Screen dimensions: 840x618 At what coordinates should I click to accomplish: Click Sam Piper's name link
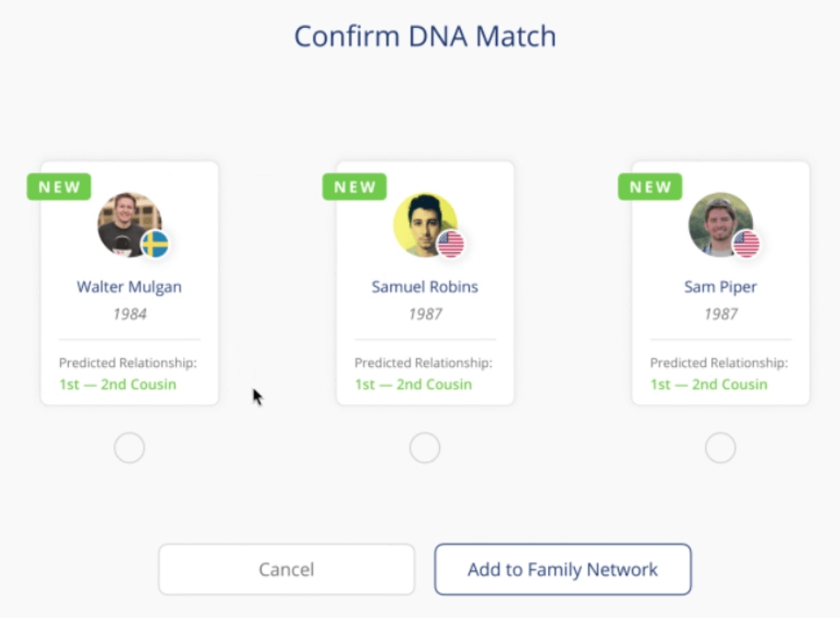point(720,287)
